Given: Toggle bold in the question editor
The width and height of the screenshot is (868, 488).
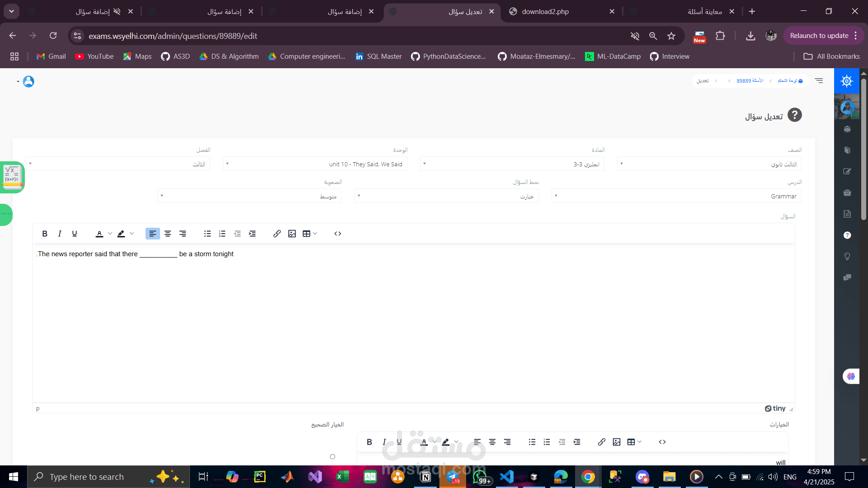Looking at the screenshot, I should click(x=45, y=234).
